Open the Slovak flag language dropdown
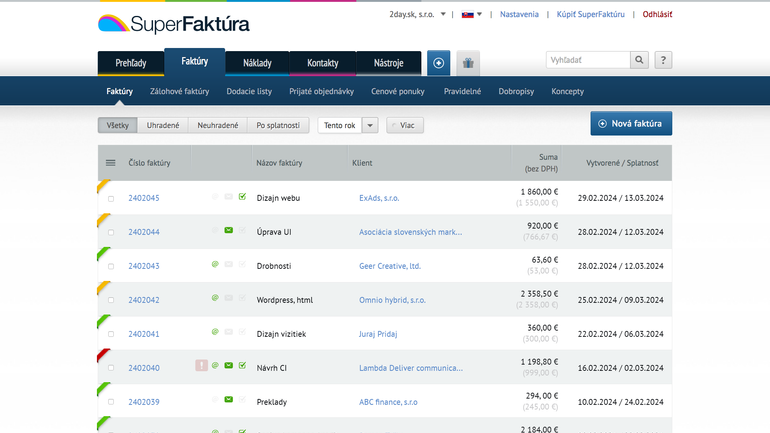 point(471,14)
